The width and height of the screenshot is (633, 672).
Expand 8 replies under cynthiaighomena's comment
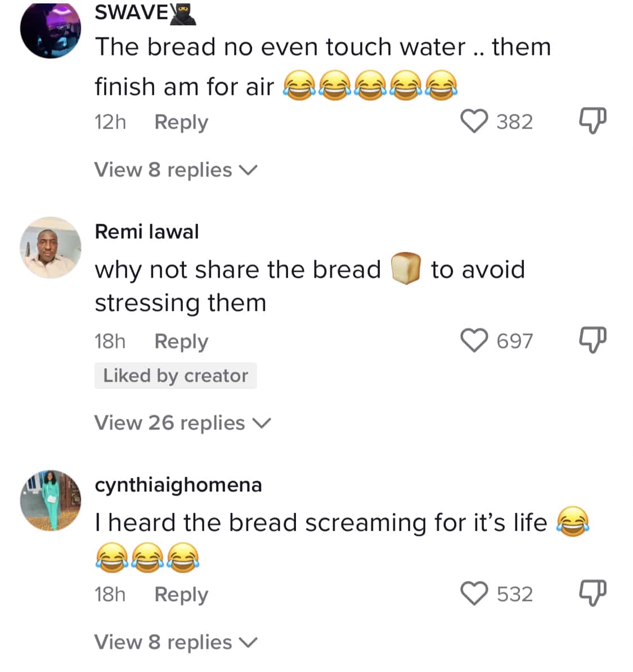click(176, 642)
